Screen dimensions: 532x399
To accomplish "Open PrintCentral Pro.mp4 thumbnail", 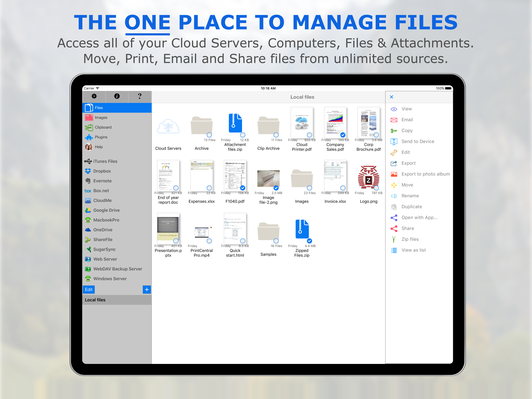I will coord(202,232).
